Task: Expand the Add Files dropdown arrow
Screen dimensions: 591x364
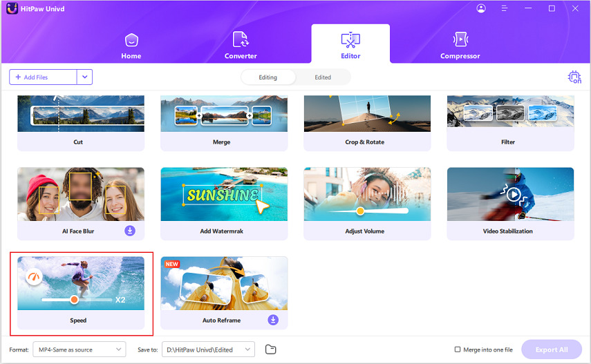Action: click(x=85, y=77)
